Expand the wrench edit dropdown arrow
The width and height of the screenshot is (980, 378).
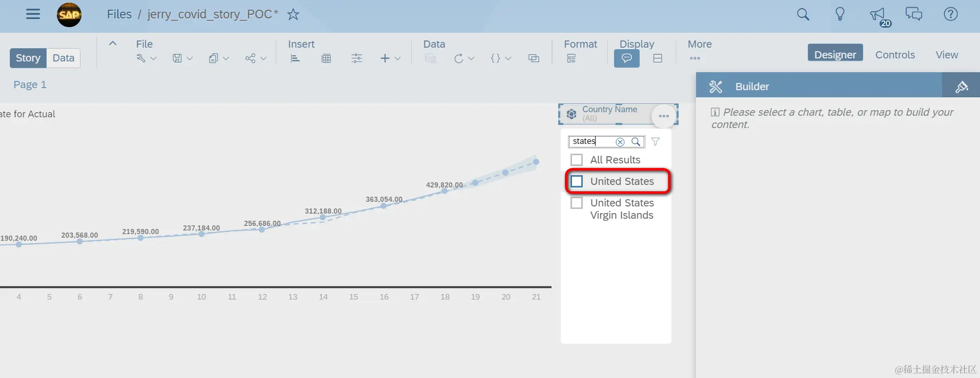coord(153,58)
